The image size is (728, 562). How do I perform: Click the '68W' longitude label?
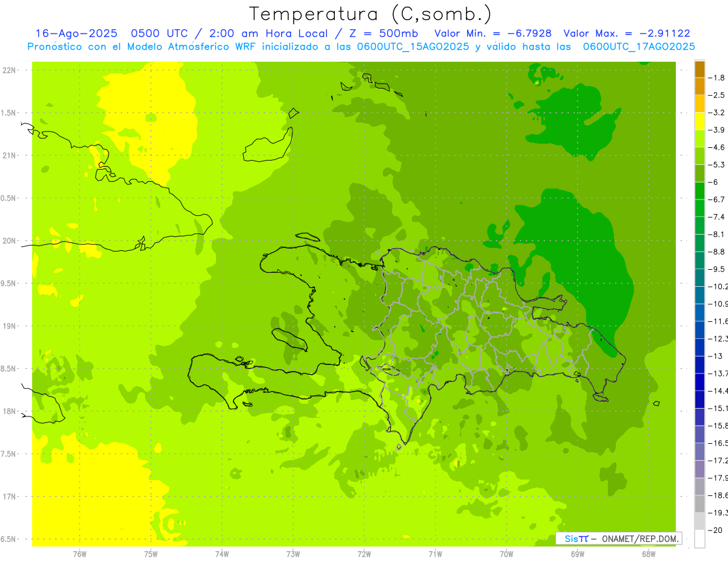point(648,554)
